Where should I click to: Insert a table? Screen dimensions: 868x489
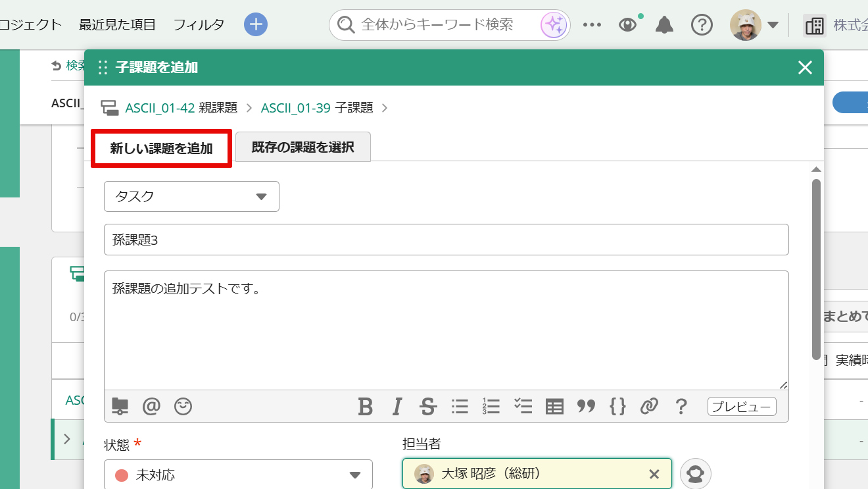(x=554, y=407)
